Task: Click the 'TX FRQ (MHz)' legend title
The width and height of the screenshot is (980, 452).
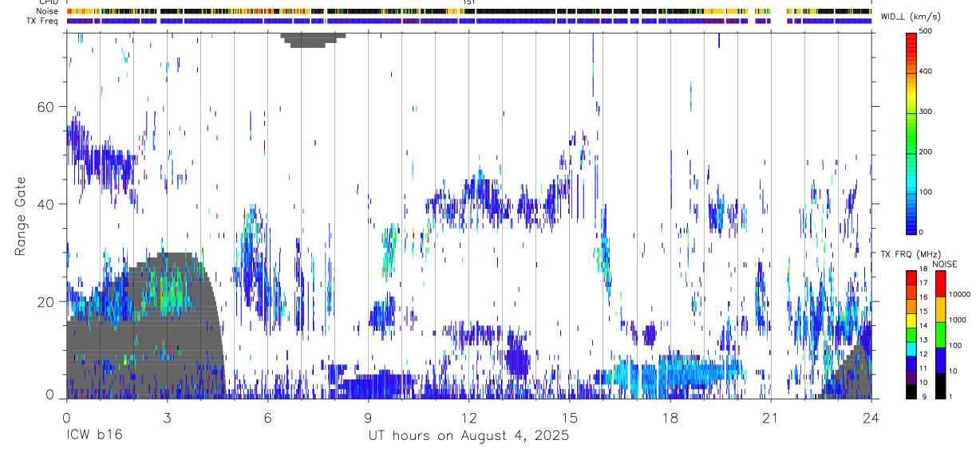Action: pos(910,254)
